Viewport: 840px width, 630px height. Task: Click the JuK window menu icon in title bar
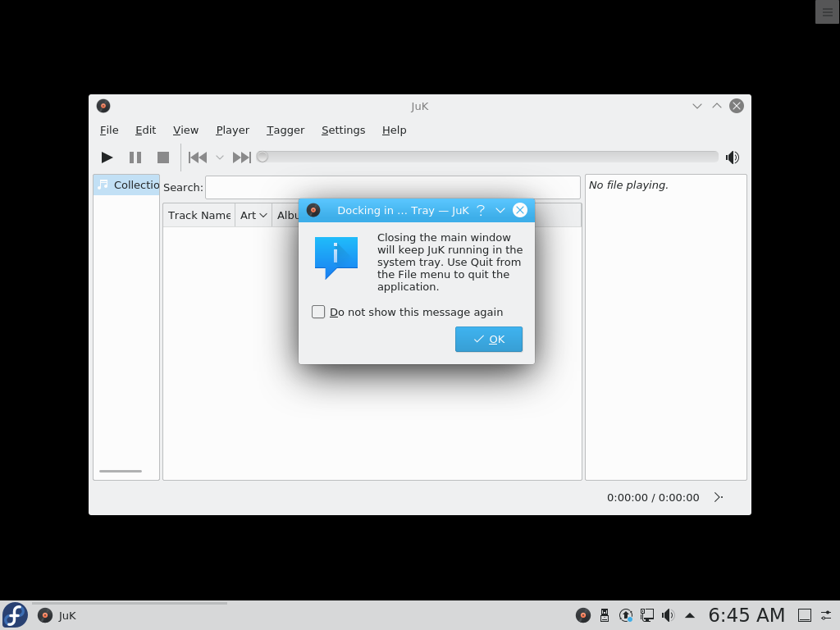click(x=103, y=106)
